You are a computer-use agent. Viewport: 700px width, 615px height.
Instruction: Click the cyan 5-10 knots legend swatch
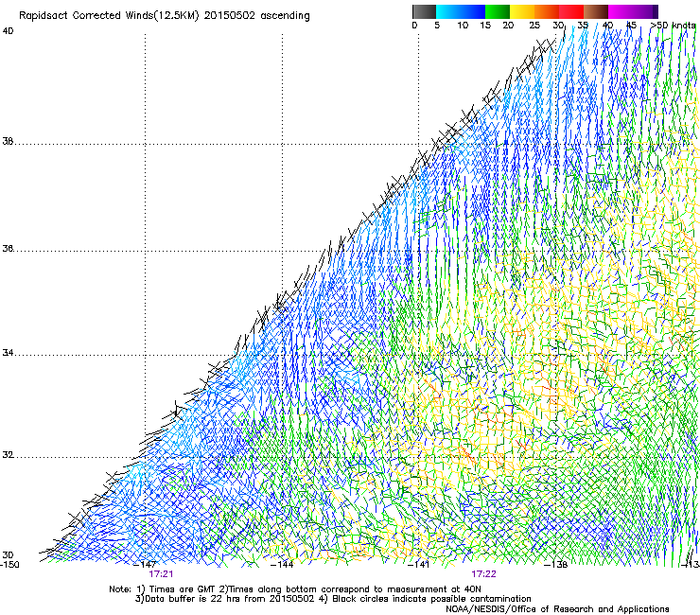coord(448,11)
